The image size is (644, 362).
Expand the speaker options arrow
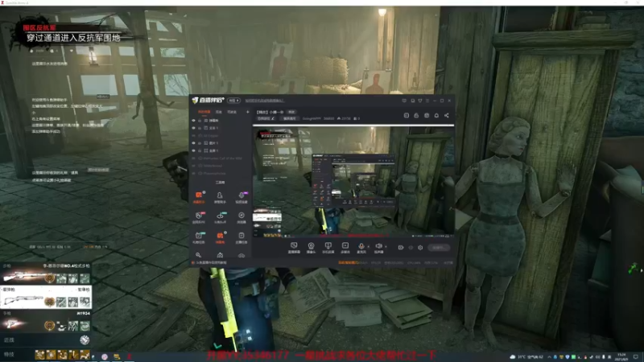(386, 247)
